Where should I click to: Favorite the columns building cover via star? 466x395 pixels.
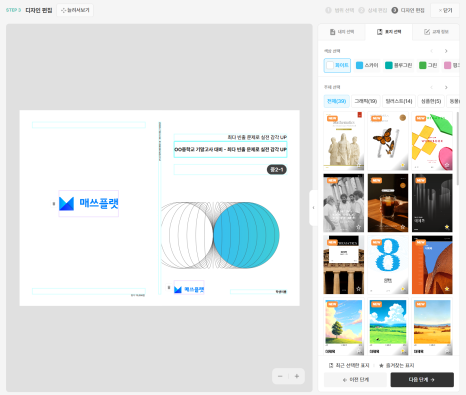(358, 289)
